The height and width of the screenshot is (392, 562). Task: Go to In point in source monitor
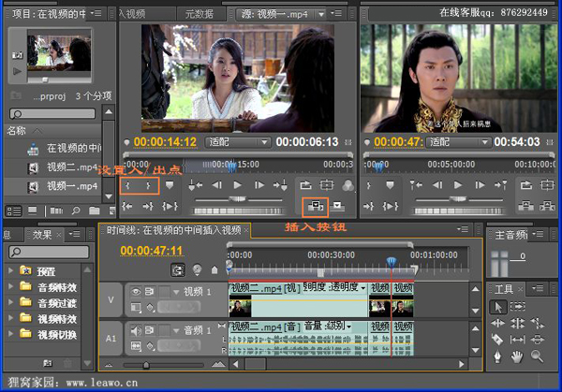[x=127, y=206]
